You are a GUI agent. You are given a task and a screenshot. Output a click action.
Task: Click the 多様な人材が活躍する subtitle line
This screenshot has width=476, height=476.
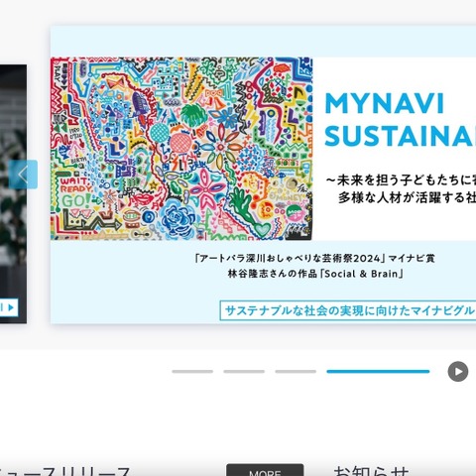click(x=407, y=197)
